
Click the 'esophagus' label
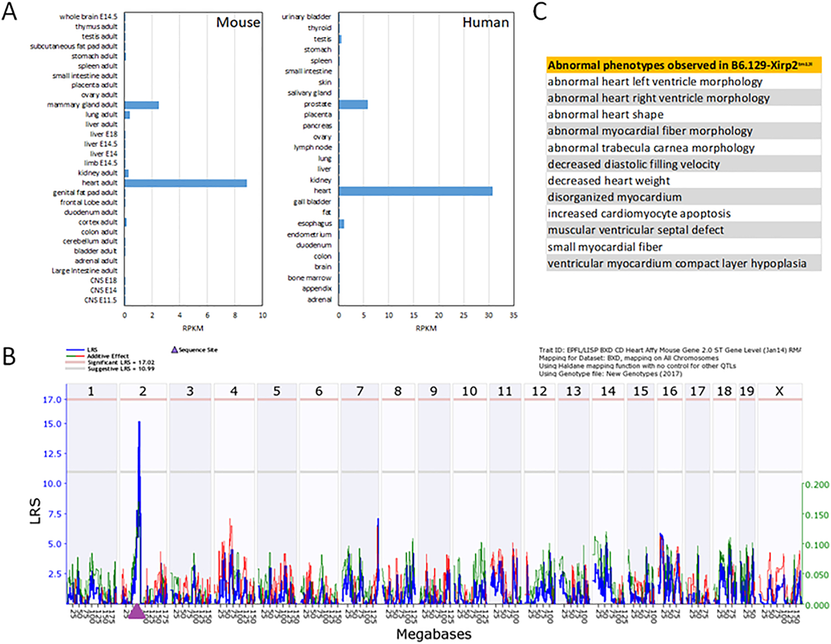coord(315,223)
